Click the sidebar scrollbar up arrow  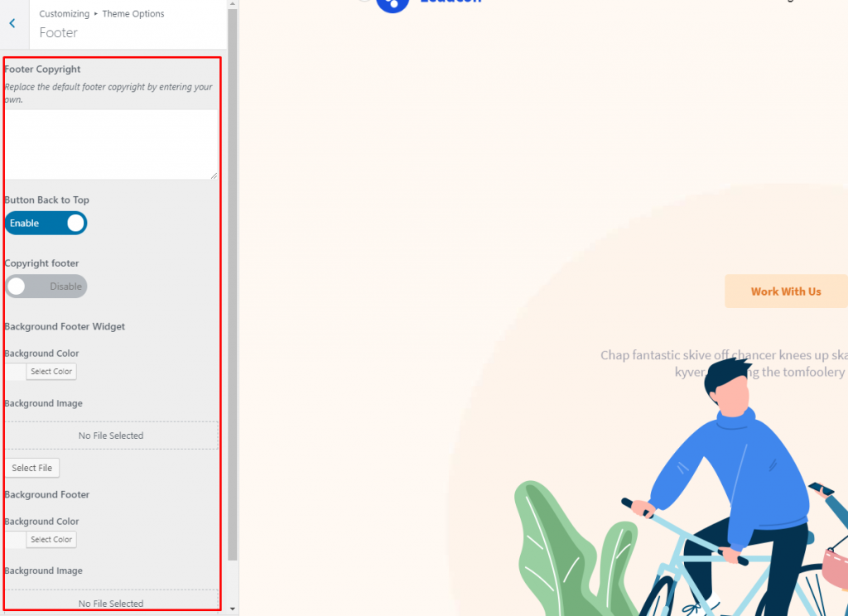233,4
